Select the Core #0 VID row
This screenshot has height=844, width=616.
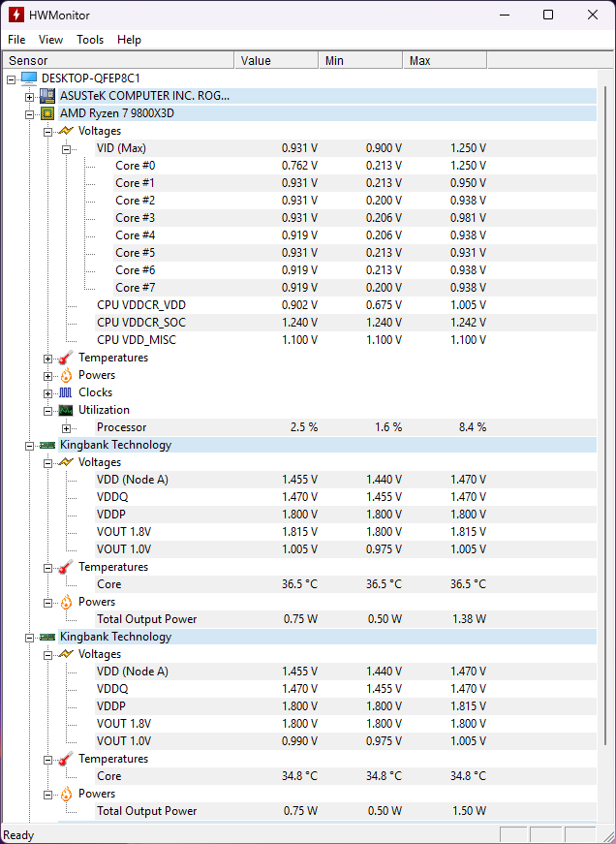354,166
